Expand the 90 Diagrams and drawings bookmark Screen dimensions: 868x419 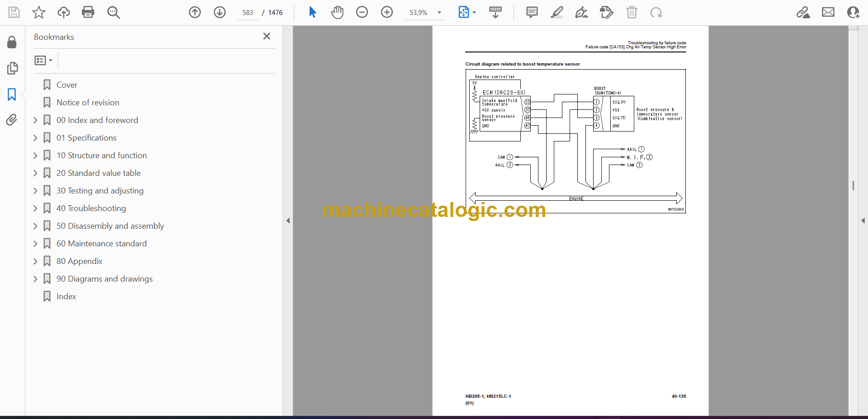tap(35, 279)
